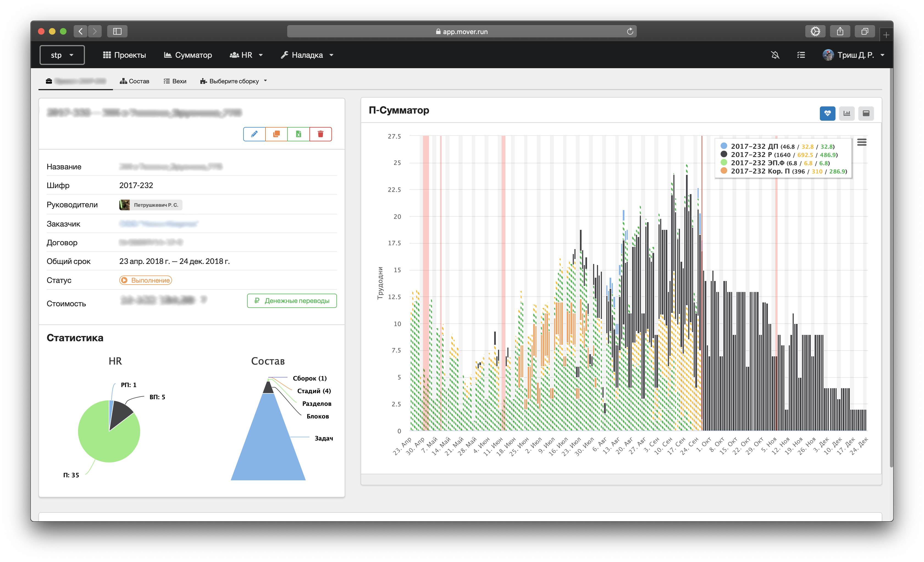
Task: Open the Состав tab
Action: click(x=135, y=81)
